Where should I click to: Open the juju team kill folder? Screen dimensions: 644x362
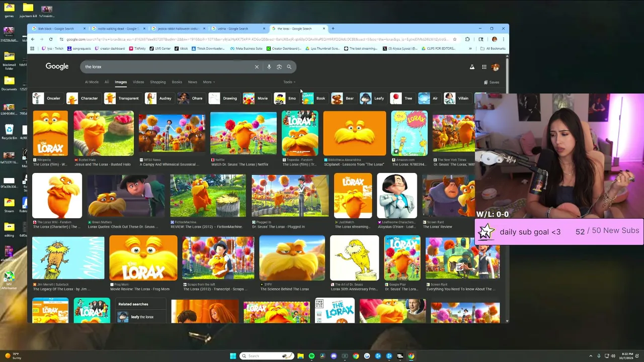click(x=28, y=10)
